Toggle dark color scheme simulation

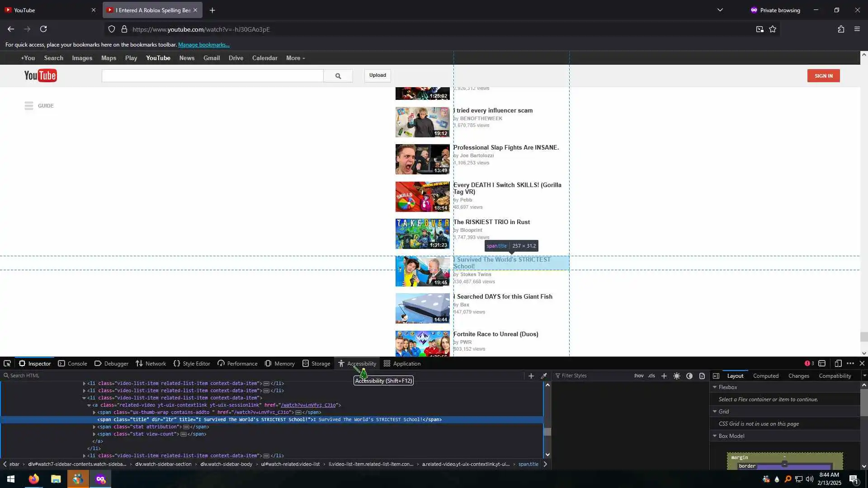tap(689, 376)
